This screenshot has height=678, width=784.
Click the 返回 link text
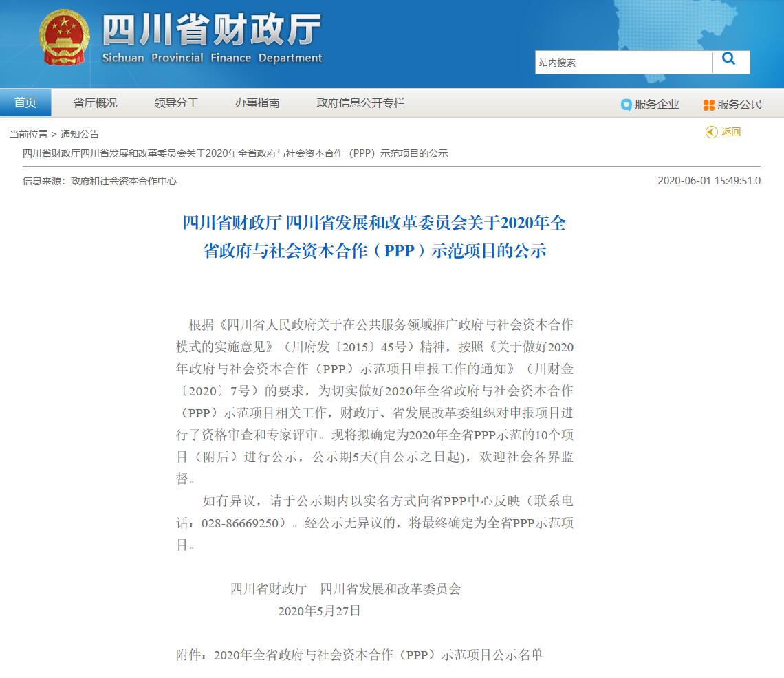tap(731, 132)
